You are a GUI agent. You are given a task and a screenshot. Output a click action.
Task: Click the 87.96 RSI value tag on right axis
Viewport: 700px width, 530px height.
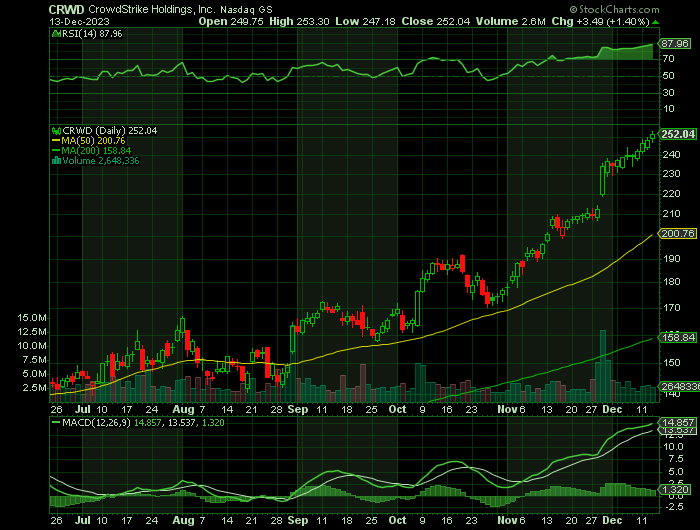pyautogui.click(x=675, y=44)
